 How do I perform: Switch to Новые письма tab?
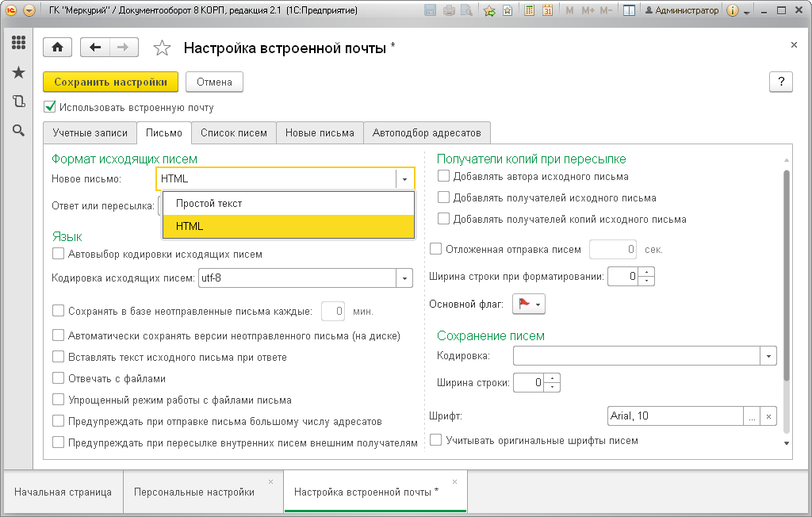[320, 133]
